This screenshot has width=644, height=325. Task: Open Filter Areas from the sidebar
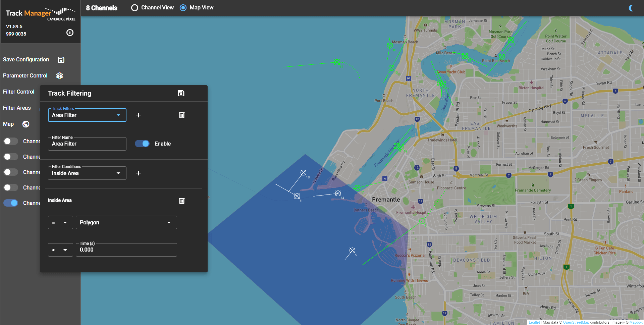[17, 108]
